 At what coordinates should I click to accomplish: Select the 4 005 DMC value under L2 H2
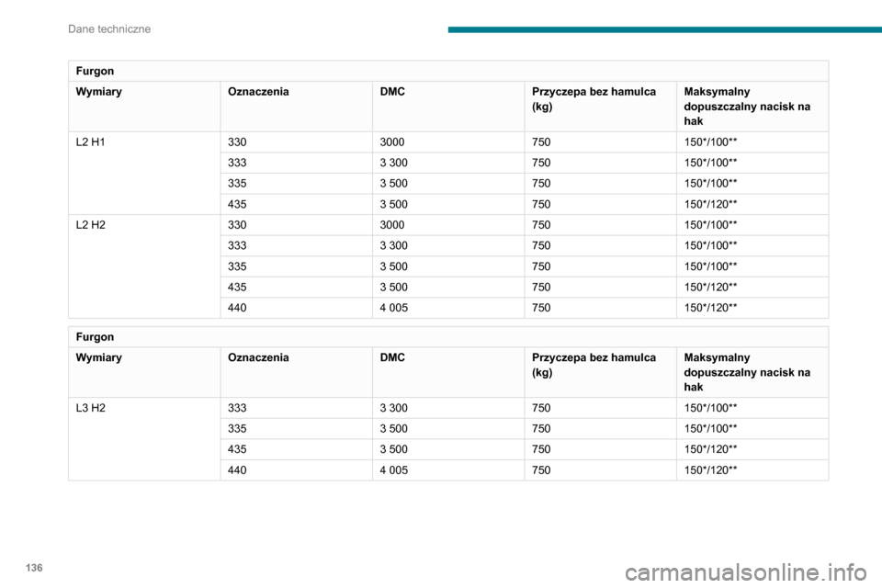pyautogui.click(x=395, y=308)
